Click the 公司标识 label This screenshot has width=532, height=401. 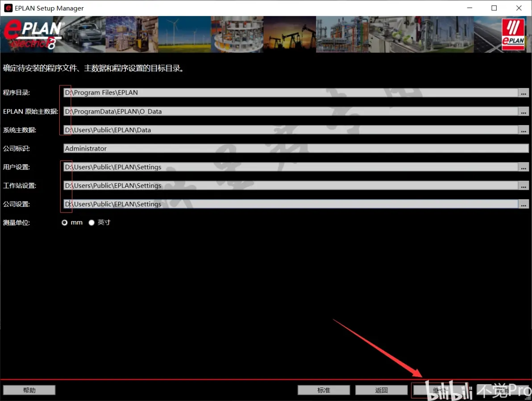tap(16, 148)
